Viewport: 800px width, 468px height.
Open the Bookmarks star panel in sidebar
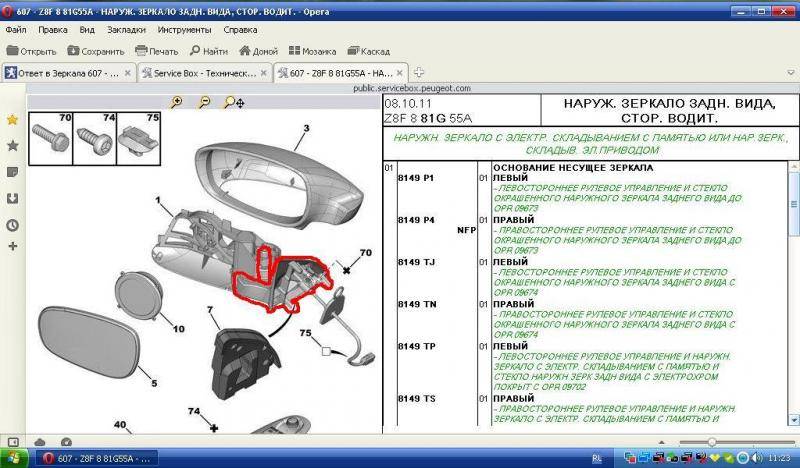12,145
